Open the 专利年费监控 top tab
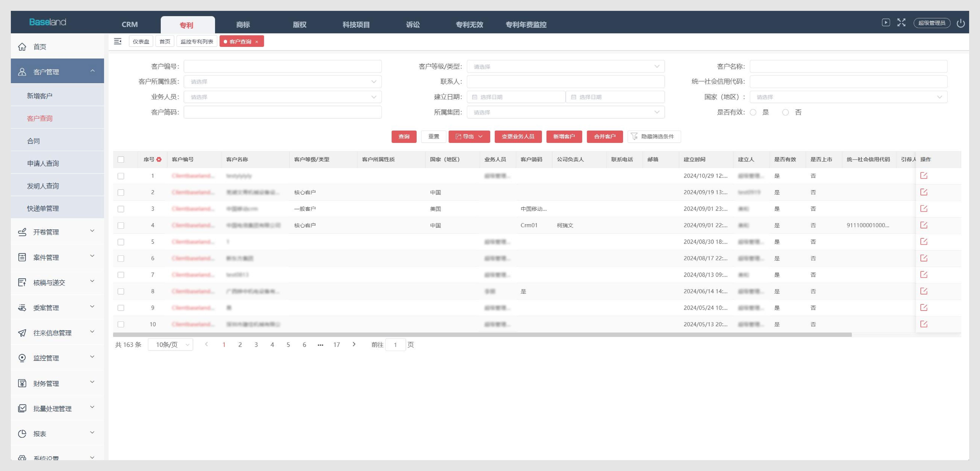The image size is (980, 471). pos(526,25)
